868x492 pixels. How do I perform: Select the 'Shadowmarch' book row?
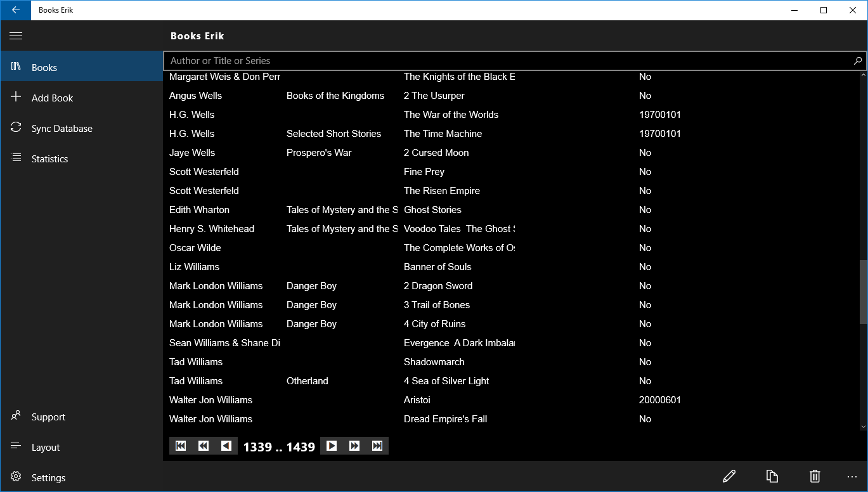click(511, 362)
